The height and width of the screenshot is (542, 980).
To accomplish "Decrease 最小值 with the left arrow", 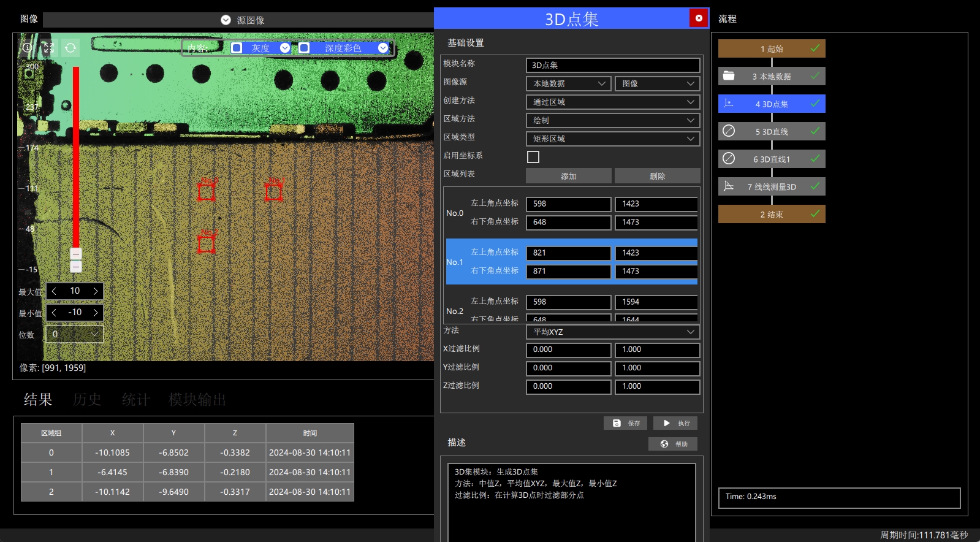I will 54,313.
